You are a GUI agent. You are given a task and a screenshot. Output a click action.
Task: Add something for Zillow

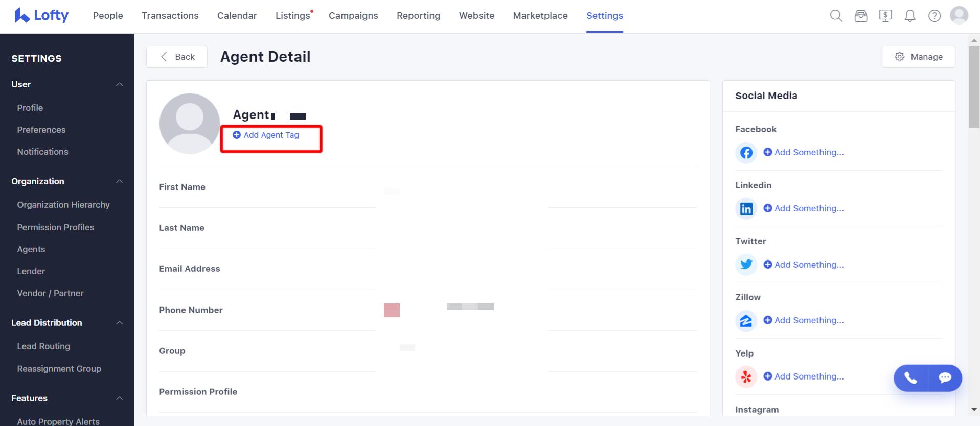(804, 320)
